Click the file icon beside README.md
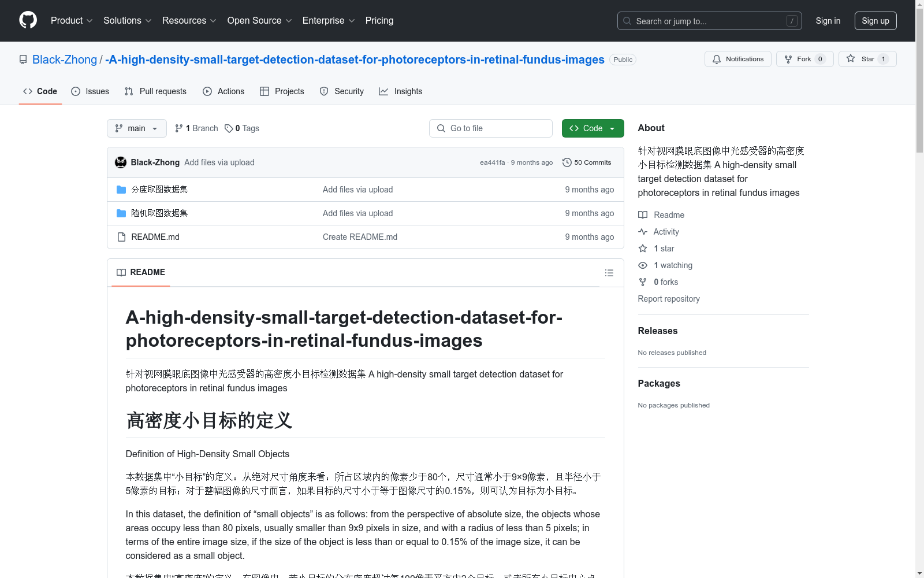 click(x=121, y=237)
